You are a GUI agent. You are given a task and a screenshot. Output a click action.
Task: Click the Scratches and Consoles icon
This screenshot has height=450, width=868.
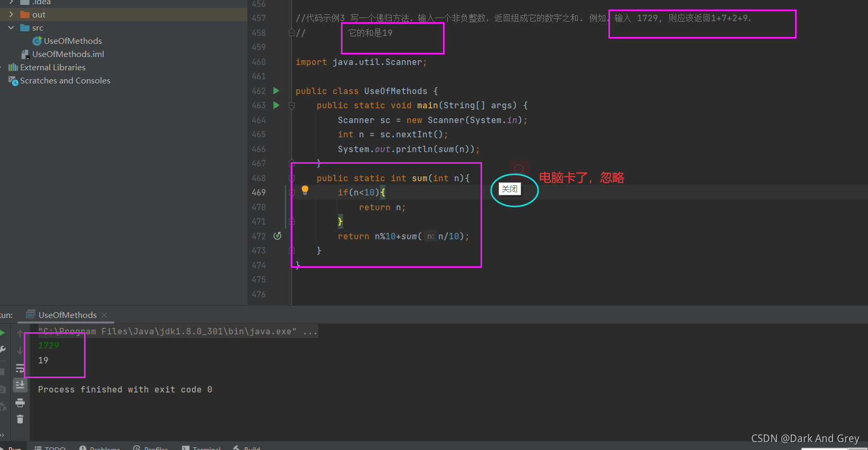pos(13,81)
